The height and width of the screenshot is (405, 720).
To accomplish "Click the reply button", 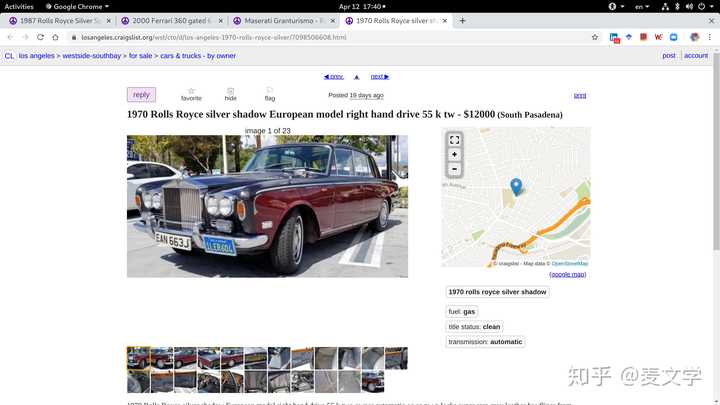I will point(141,95).
